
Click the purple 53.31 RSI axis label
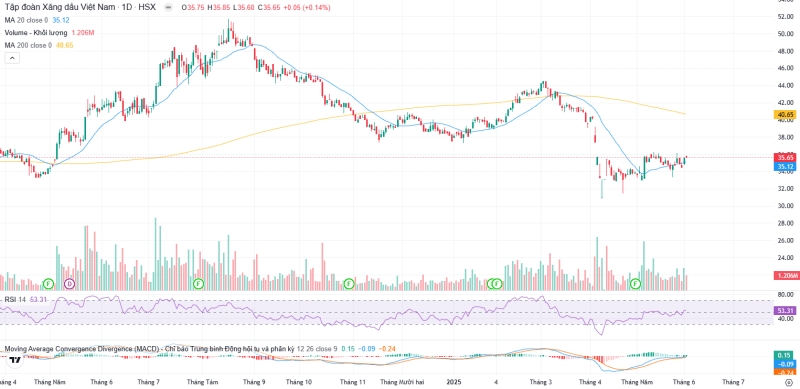pyautogui.click(x=786, y=310)
